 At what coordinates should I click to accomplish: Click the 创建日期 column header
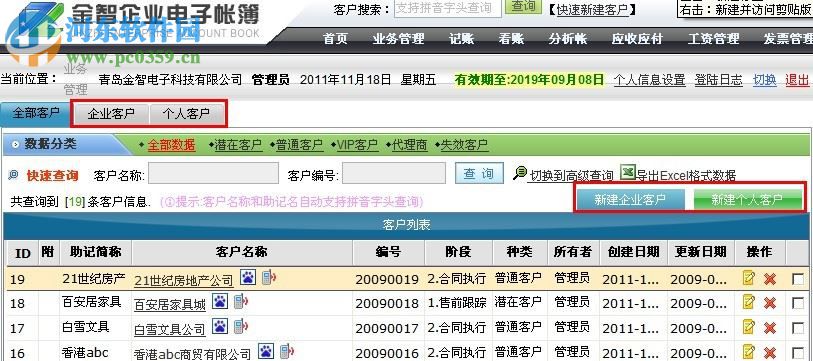(634, 252)
